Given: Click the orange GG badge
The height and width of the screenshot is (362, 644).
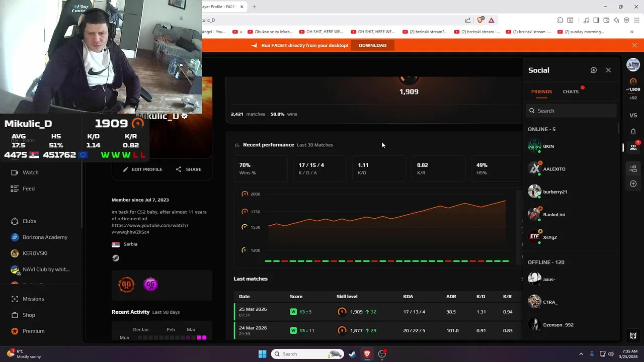Looking at the screenshot, I should coord(126,285).
